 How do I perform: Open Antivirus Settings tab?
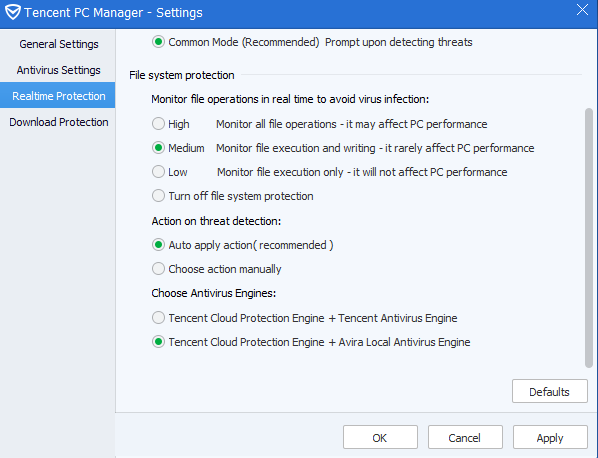pos(59,70)
